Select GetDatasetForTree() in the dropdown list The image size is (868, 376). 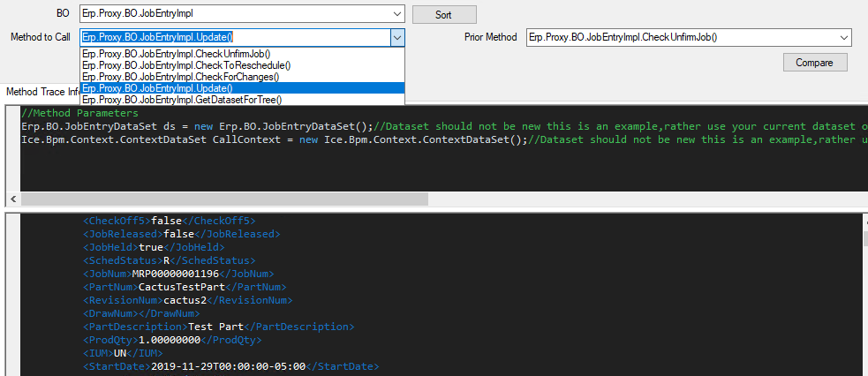(x=243, y=100)
